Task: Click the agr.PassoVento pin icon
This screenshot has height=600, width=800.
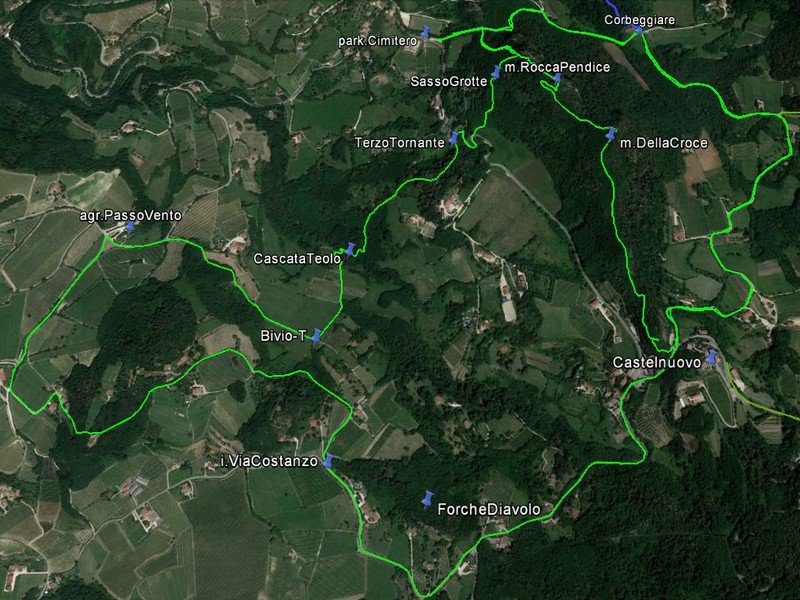Action: [x=131, y=226]
